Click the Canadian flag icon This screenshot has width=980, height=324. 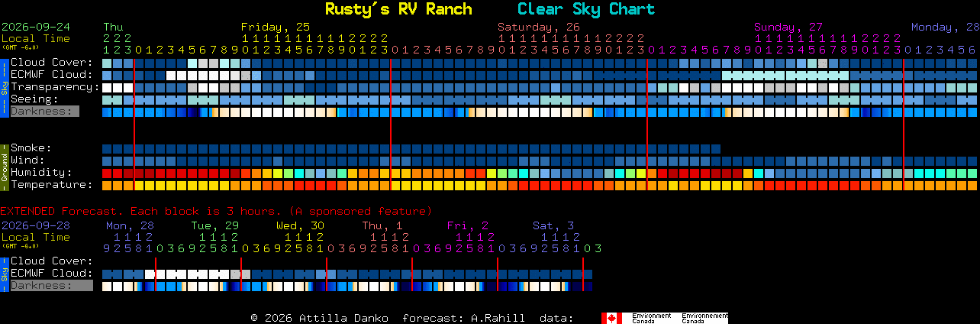point(611,318)
